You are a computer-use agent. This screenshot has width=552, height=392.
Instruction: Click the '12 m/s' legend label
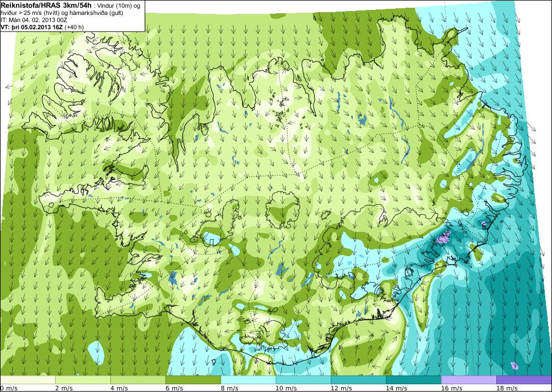tap(342, 388)
